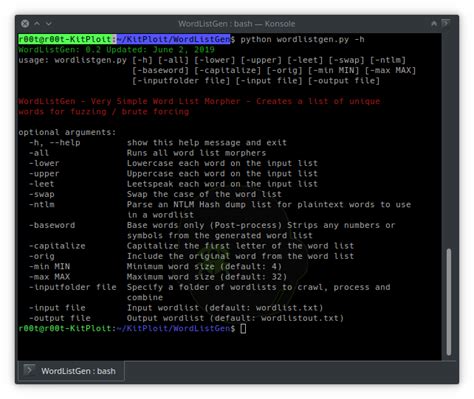Click the highlighted ~/KitPloit/WordListGen path
Viewport: 474px width, 399px height.
173,39
